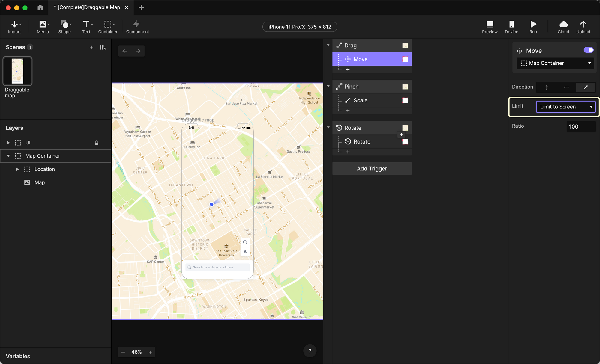Toggle the Move response switch off
This screenshot has width=600, height=364.
coord(588,50)
